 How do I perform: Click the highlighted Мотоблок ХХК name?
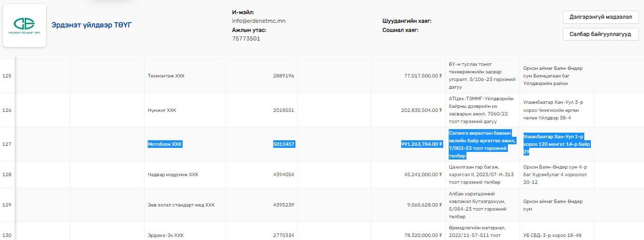click(164, 144)
